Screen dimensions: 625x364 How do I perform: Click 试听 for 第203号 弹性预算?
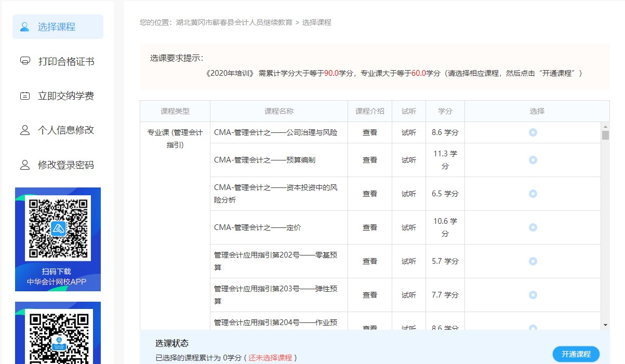(x=409, y=295)
